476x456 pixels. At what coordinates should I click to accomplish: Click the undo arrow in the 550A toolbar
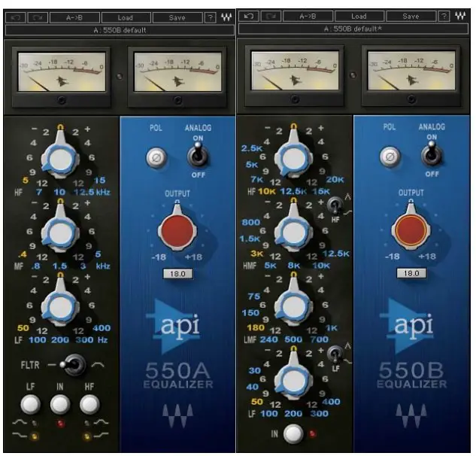[16, 17]
